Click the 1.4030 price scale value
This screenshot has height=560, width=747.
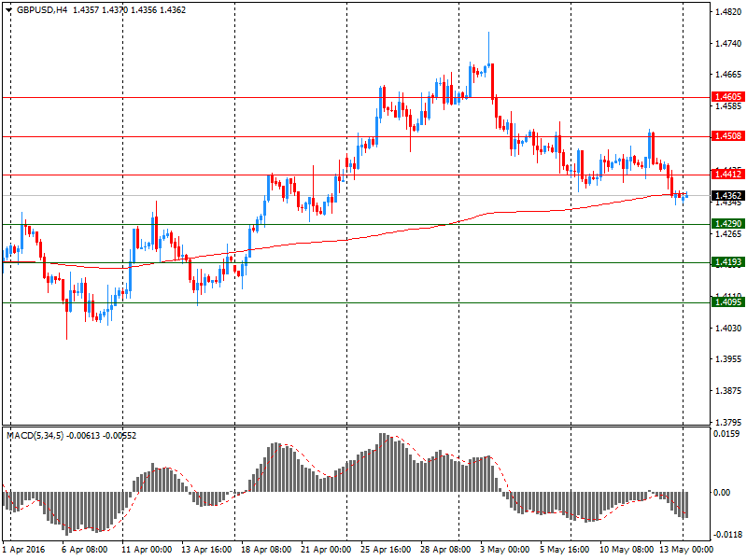coord(728,329)
